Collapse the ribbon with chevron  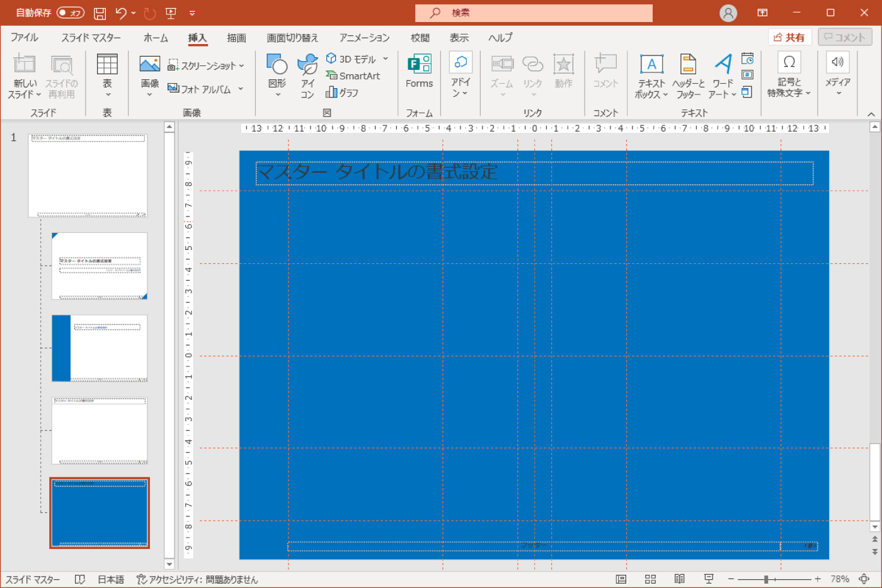(x=871, y=114)
